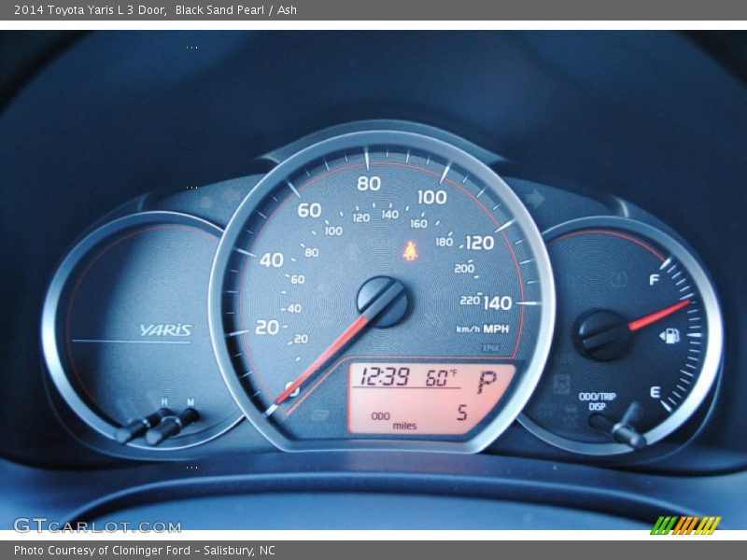This screenshot has height=560, width=747.
Task: Click the small 200 km/h numeral
Action: (464, 269)
